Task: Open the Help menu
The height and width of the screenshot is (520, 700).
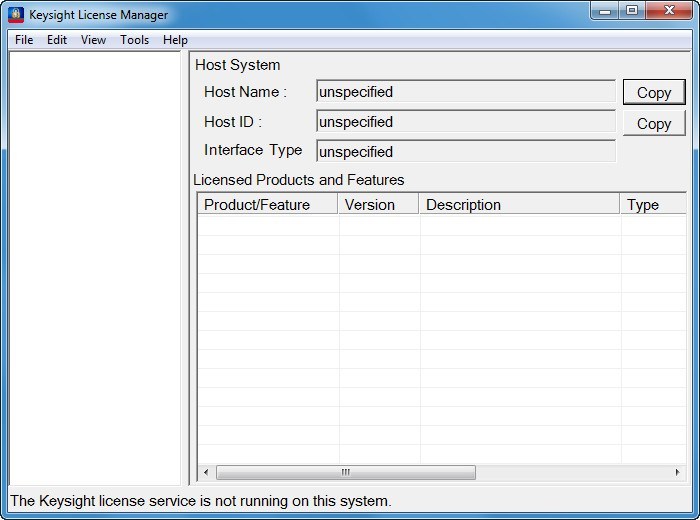Action: [x=175, y=40]
